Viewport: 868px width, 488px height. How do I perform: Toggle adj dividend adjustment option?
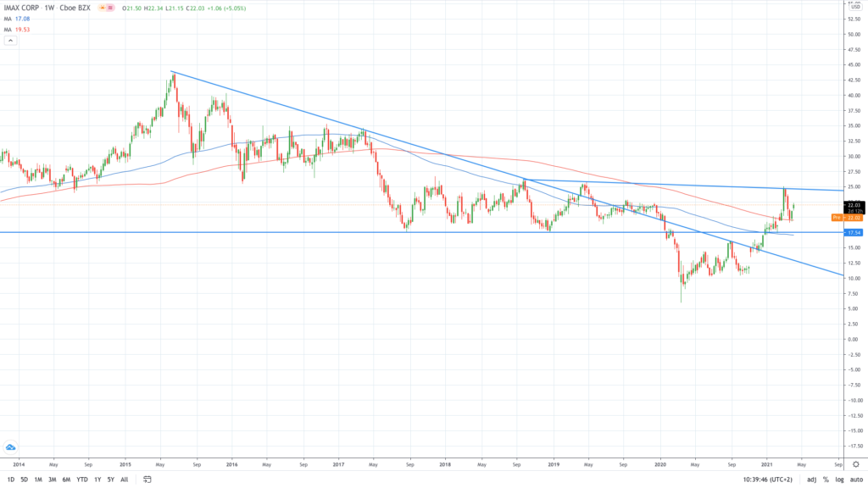tap(811, 479)
